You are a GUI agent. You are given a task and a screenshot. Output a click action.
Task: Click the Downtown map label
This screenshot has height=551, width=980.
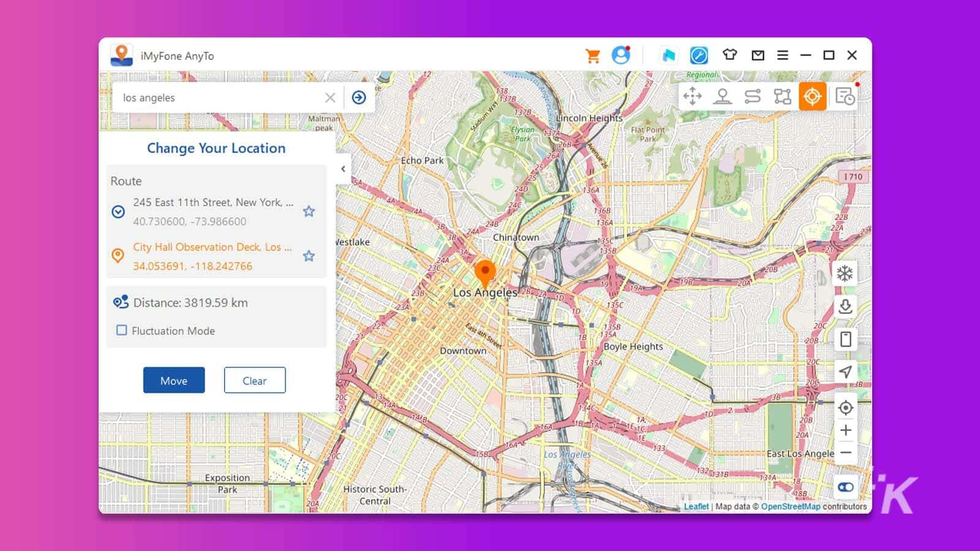(x=463, y=351)
